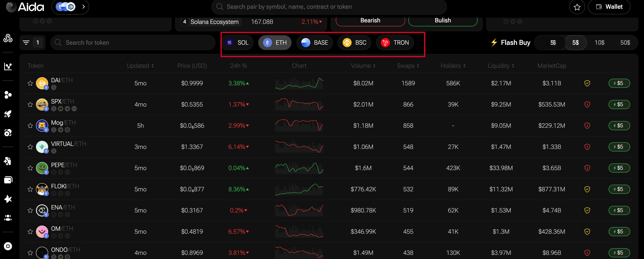Open the sidebar chart analytics icon
The height and width of the screenshot is (259, 644).
tap(8, 66)
